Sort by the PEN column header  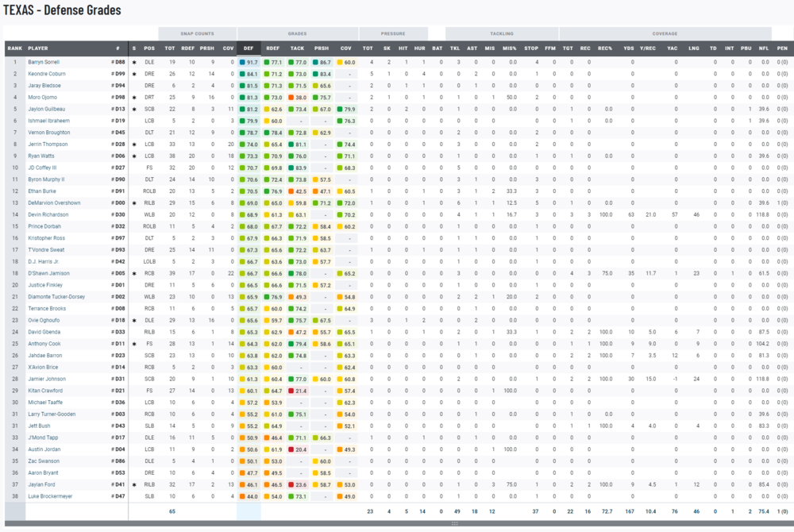click(782, 48)
